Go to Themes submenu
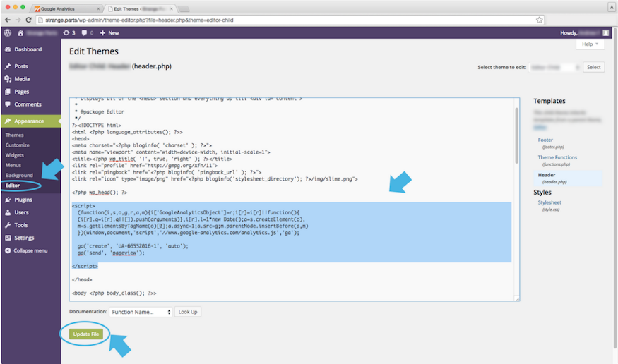 15,135
